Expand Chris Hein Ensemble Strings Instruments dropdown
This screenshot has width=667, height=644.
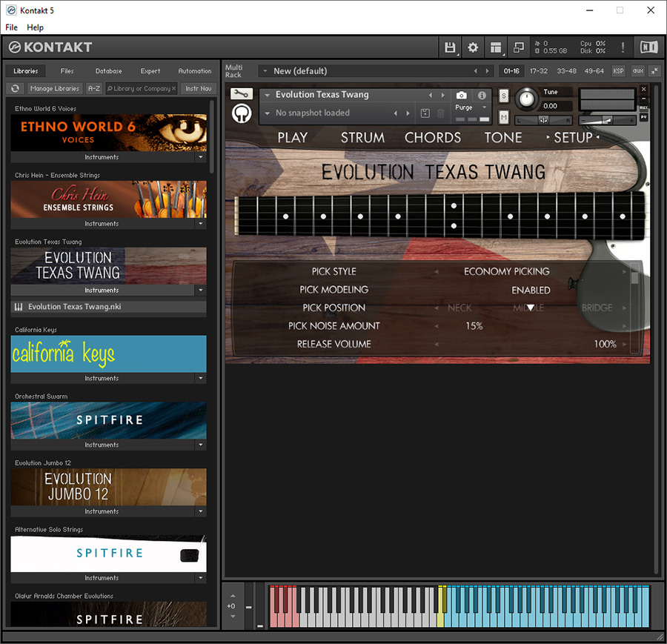(201, 224)
